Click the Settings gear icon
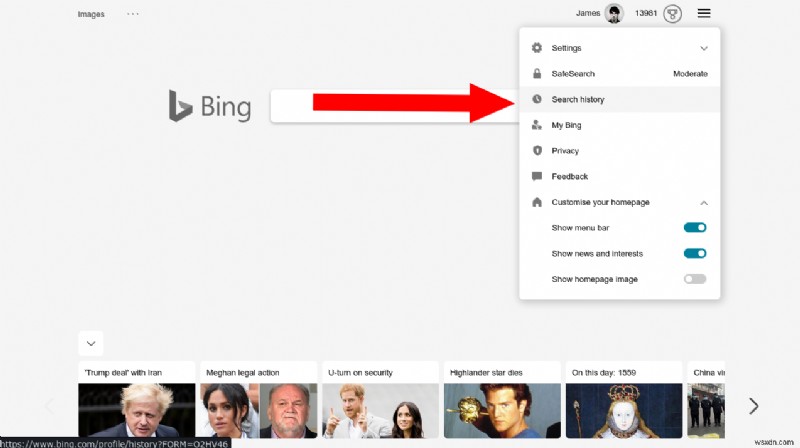The image size is (800, 448). 537,47
